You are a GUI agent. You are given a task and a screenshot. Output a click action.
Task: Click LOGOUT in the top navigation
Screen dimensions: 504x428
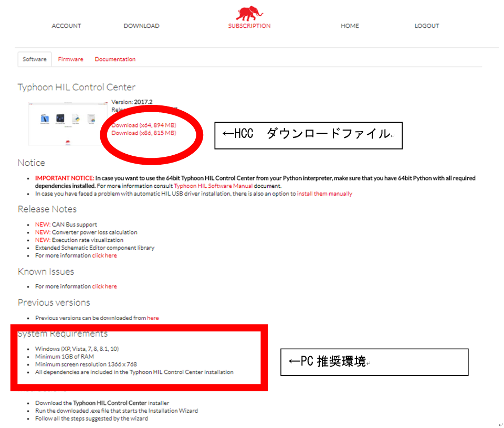click(426, 26)
